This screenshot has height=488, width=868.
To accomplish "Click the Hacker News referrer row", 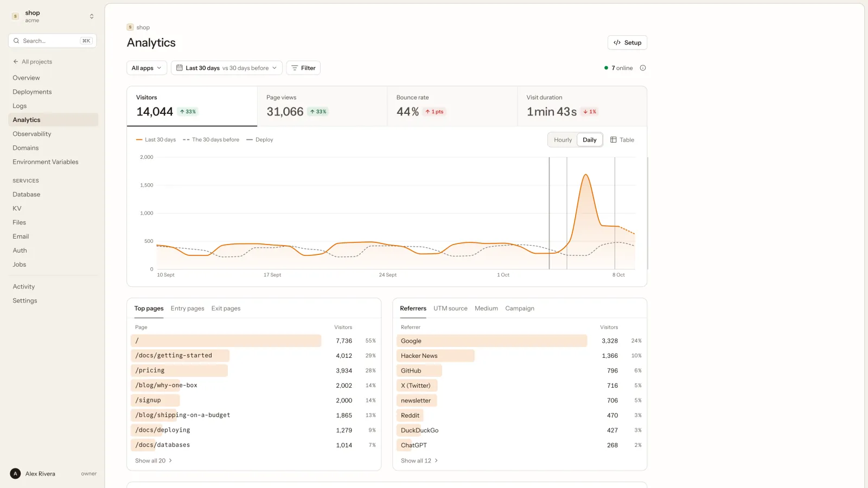I will (520, 356).
